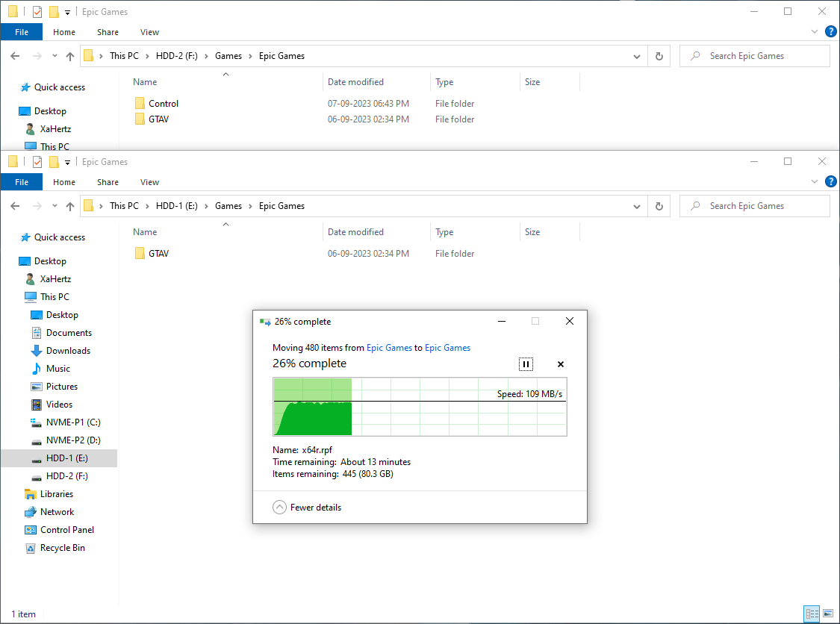840x624 pixels.
Task: Click Games breadcrumb in HDD-1 address bar
Action: [228, 206]
